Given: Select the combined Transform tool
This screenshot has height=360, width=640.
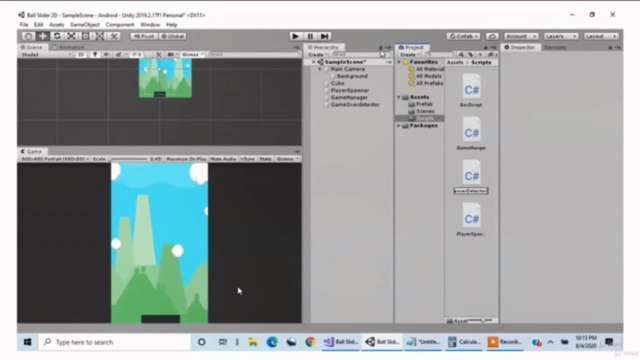Looking at the screenshot, I should click(100, 36).
